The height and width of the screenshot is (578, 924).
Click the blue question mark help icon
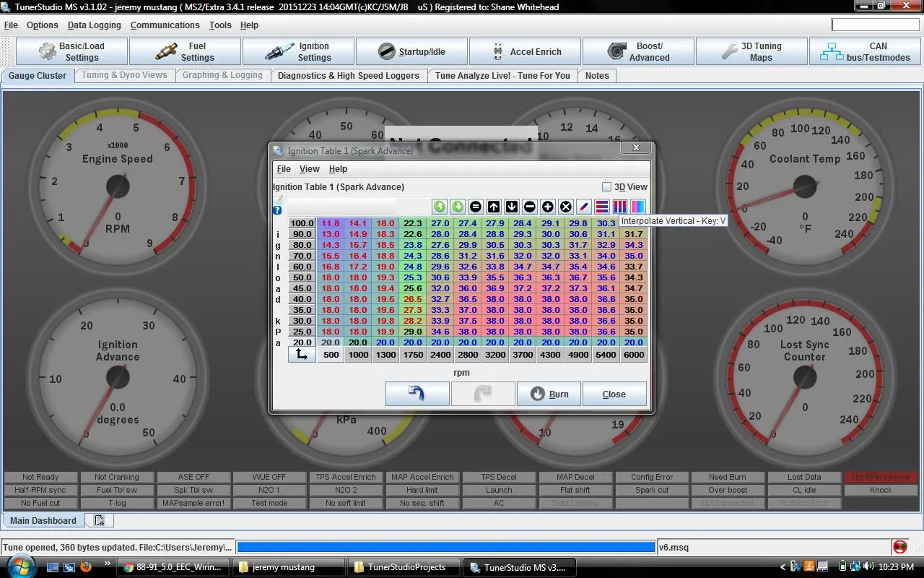pos(277,211)
